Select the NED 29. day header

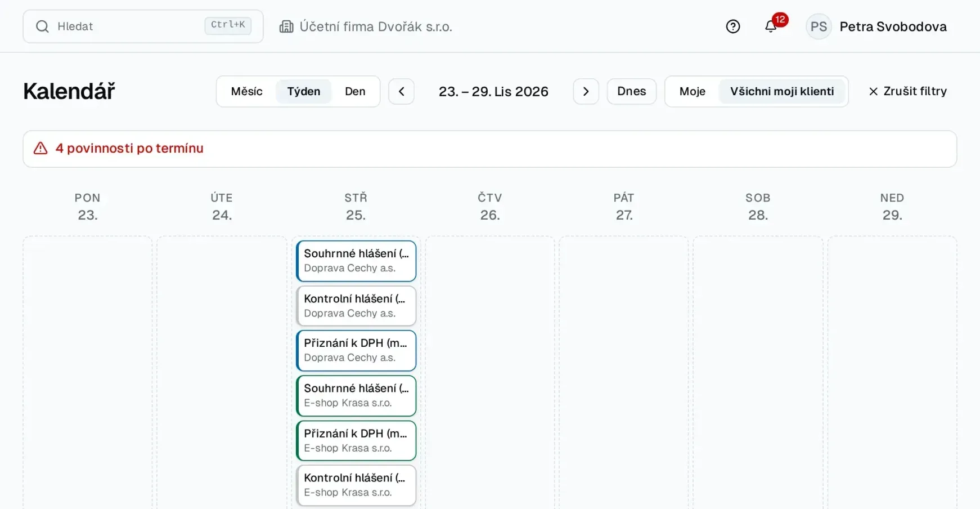point(892,206)
